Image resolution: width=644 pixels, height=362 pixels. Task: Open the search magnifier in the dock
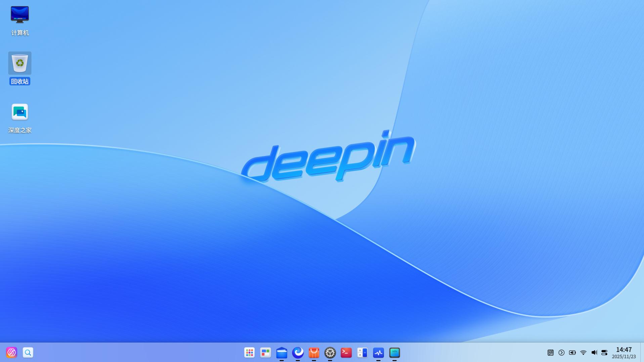(28, 352)
